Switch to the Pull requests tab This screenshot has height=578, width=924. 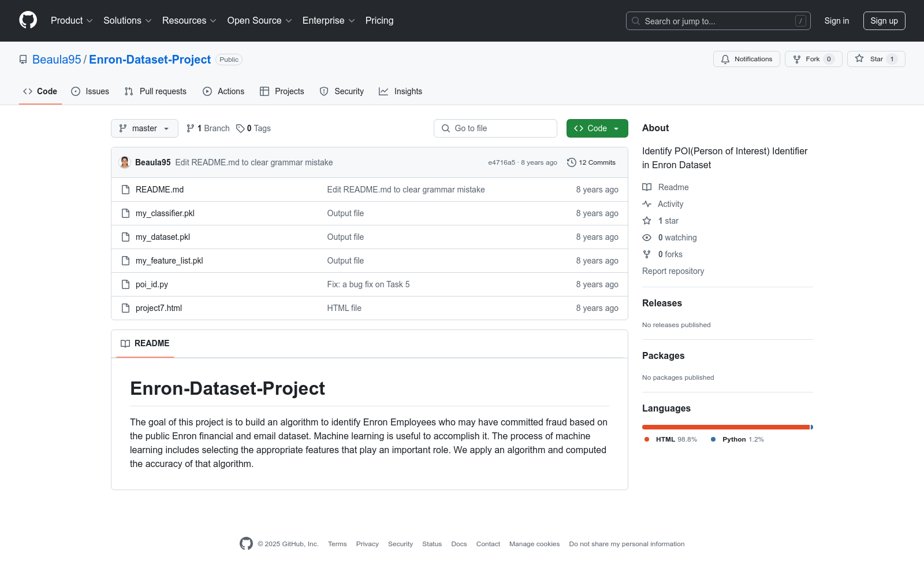(x=155, y=91)
